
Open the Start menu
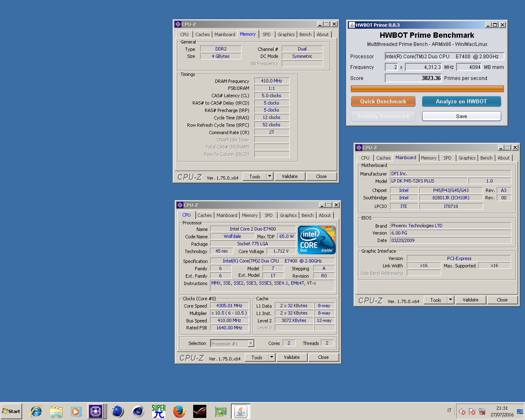11,411
